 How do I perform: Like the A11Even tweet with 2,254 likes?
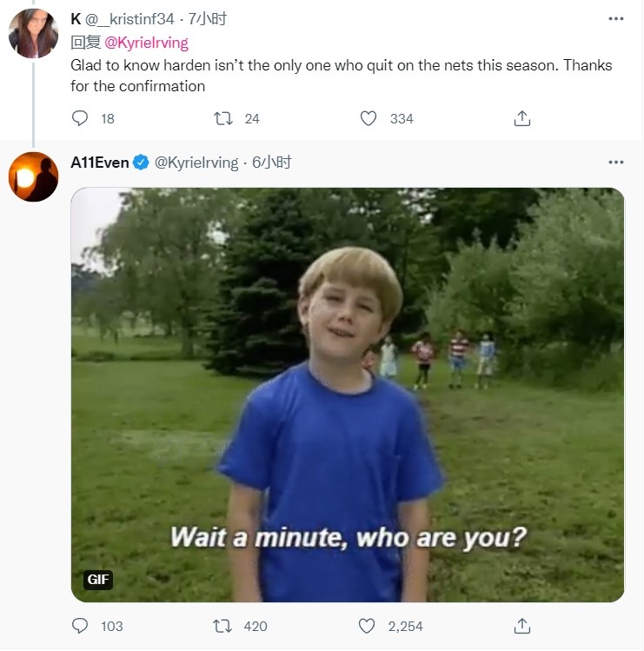pyautogui.click(x=368, y=626)
